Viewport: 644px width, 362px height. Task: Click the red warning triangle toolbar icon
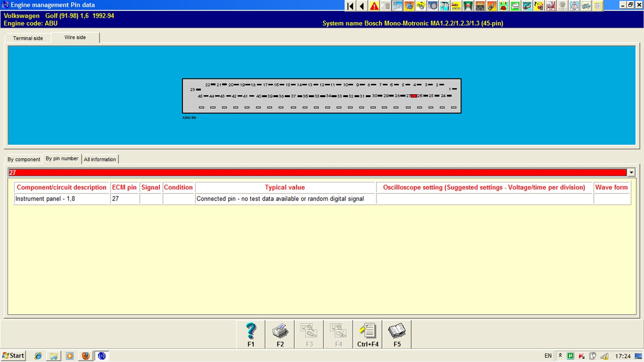pos(374,6)
